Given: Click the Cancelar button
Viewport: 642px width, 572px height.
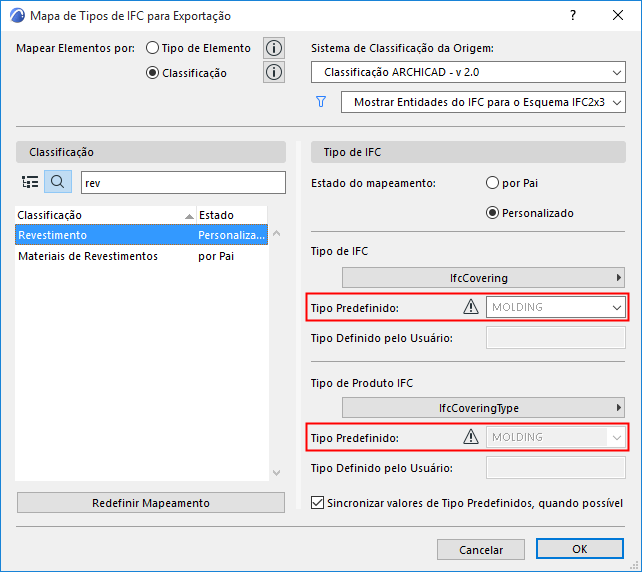Looking at the screenshot, I should (481, 549).
